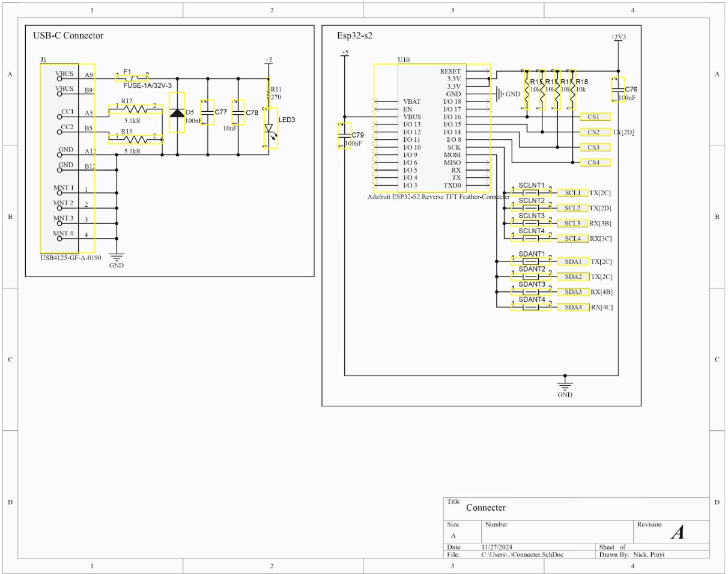Click +5 power symbol in Esp32-s2 block
The image size is (728, 574).
click(x=344, y=54)
